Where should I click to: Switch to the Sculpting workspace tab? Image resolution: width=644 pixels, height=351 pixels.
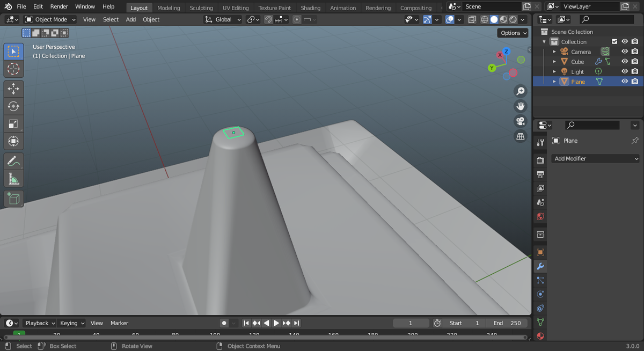pos(201,8)
